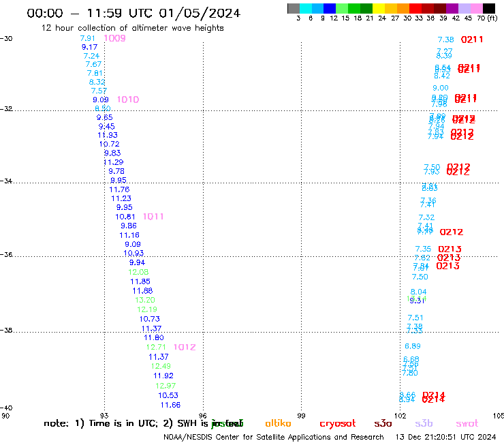Click the wave height value 11.66
The image size is (504, 443).
[170, 405]
